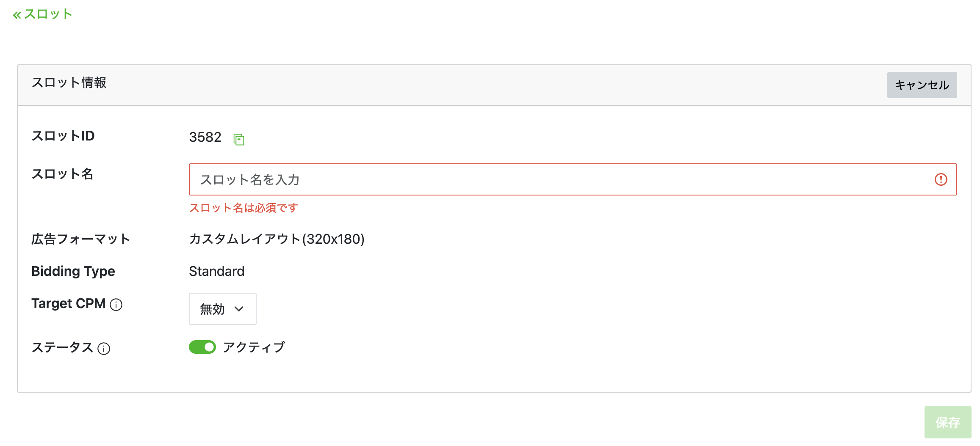This screenshot has height=446, width=980.
Task: Click the スロット名は必須です error message
Action: coord(244,208)
